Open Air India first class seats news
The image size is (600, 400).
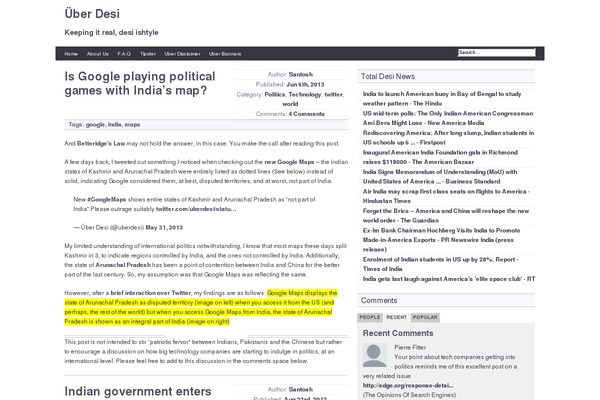(x=446, y=196)
